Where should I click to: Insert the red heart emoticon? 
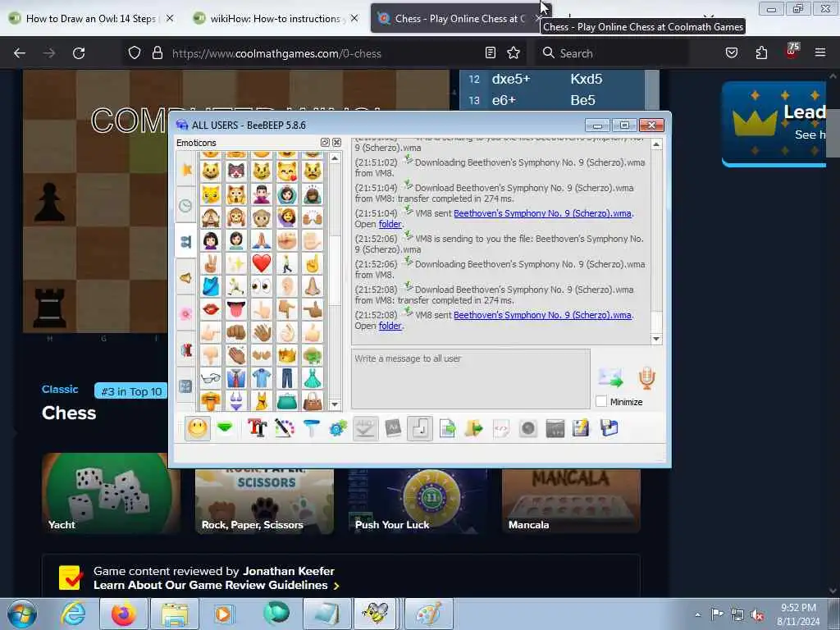(x=262, y=263)
